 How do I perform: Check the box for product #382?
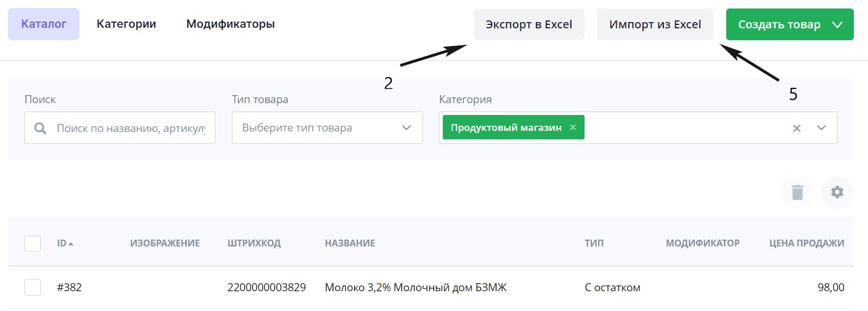(33, 287)
